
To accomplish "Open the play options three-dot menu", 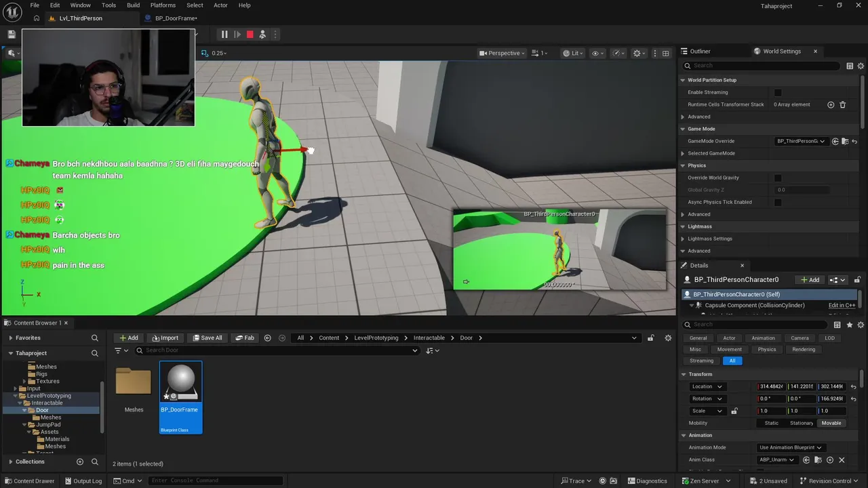I will point(275,35).
